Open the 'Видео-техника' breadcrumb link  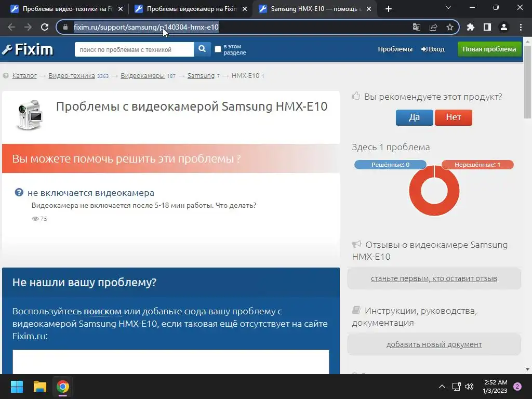(72, 76)
